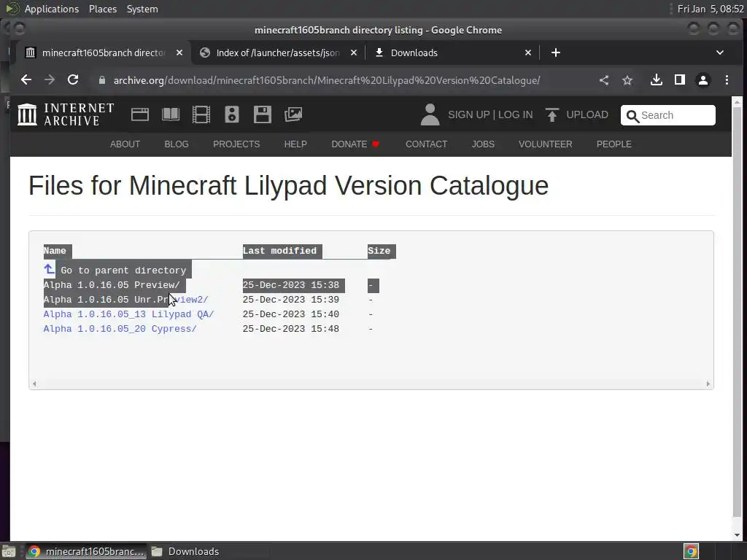This screenshot has width=747, height=560.
Task: Toggle Chrome side panel
Action: click(680, 80)
